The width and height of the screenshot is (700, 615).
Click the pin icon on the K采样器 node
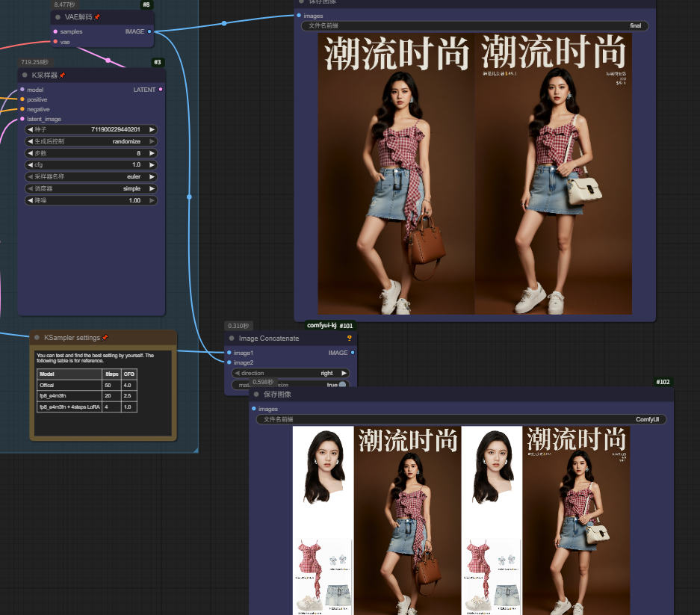click(x=62, y=75)
